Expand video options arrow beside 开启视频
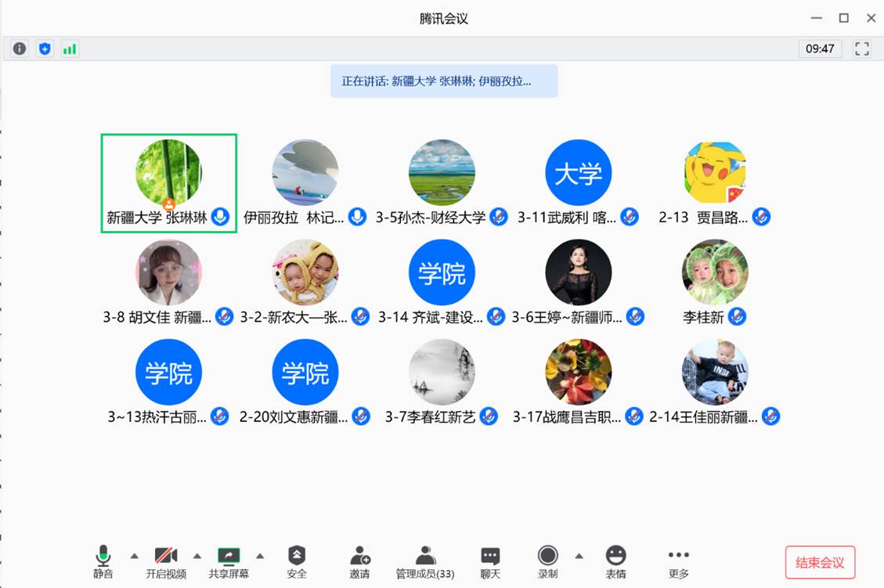Viewport: 884px width, 588px height. coord(197,556)
